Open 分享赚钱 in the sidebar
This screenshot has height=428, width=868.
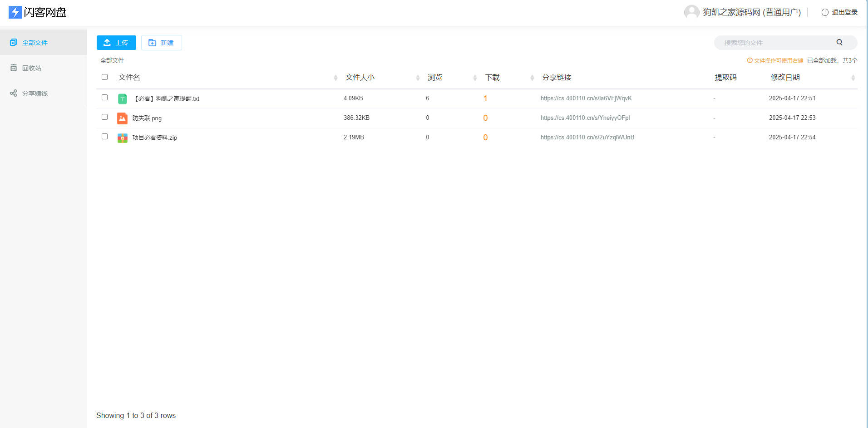click(x=35, y=93)
